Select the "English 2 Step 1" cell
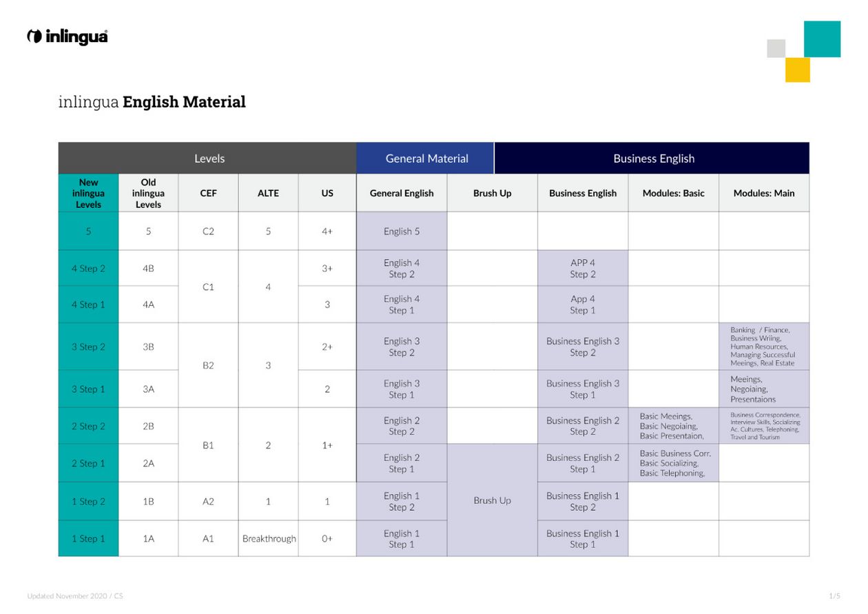 402,463
